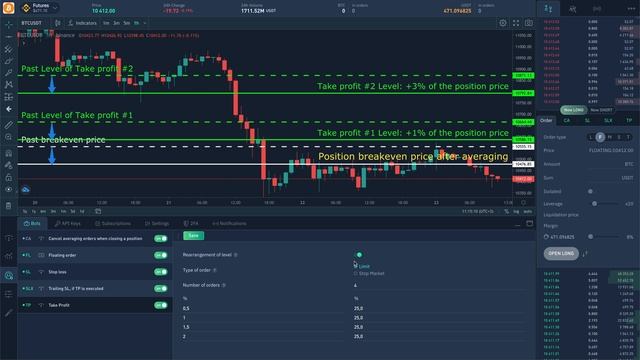Select the 3m timeframe
This screenshot has height=360, width=640.
click(x=116, y=23)
